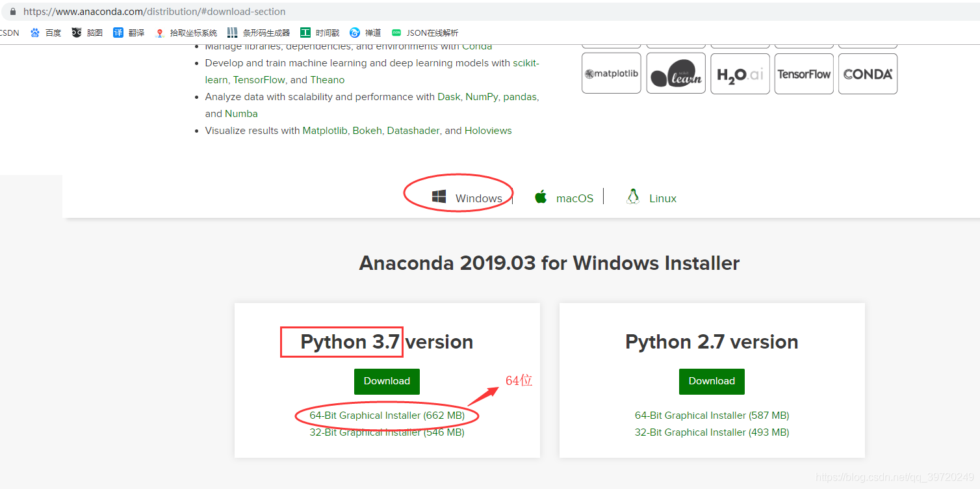980x489 pixels.
Task: Get 32-Bit Graphical Installer (493 MB)
Action: (x=712, y=432)
